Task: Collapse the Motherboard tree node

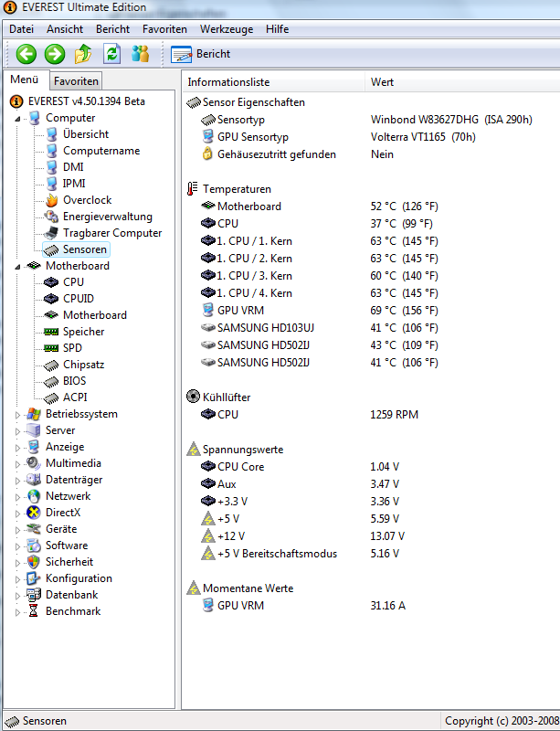Action: pyautogui.click(x=17, y=267)
